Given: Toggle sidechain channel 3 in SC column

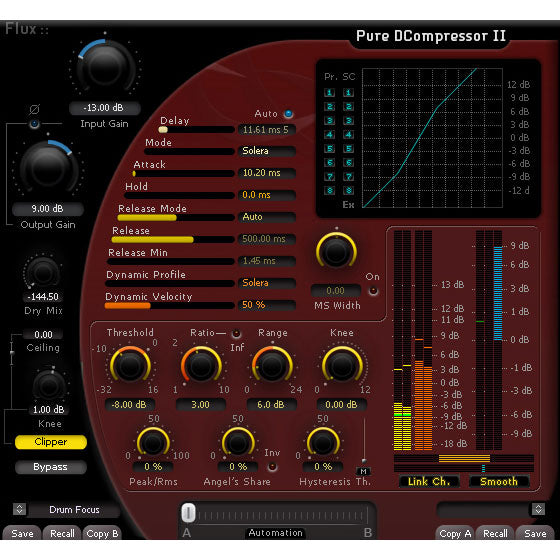Looking at the screenshot, I should (x=349, y=121).
